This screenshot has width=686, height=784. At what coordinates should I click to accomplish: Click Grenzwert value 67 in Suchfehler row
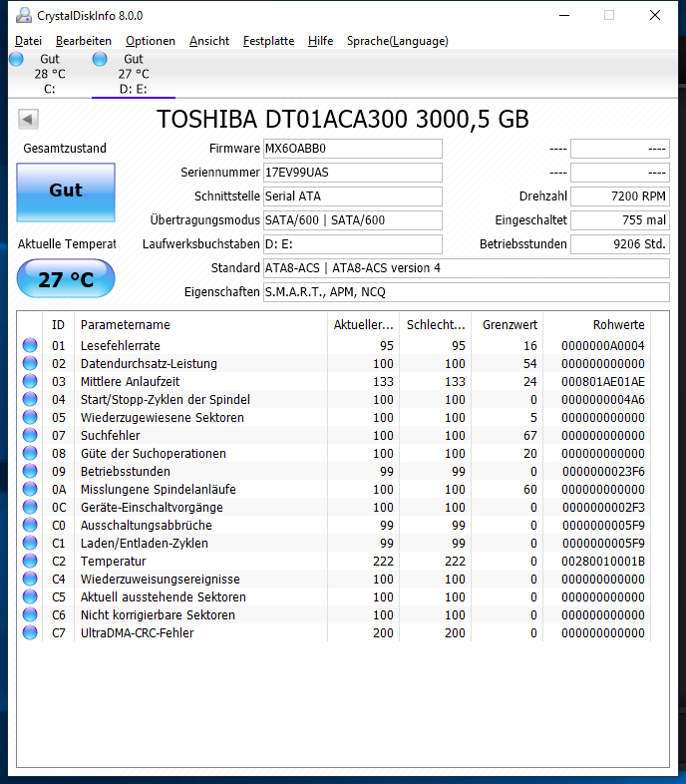pyautogui.click(x=530, y=436)
